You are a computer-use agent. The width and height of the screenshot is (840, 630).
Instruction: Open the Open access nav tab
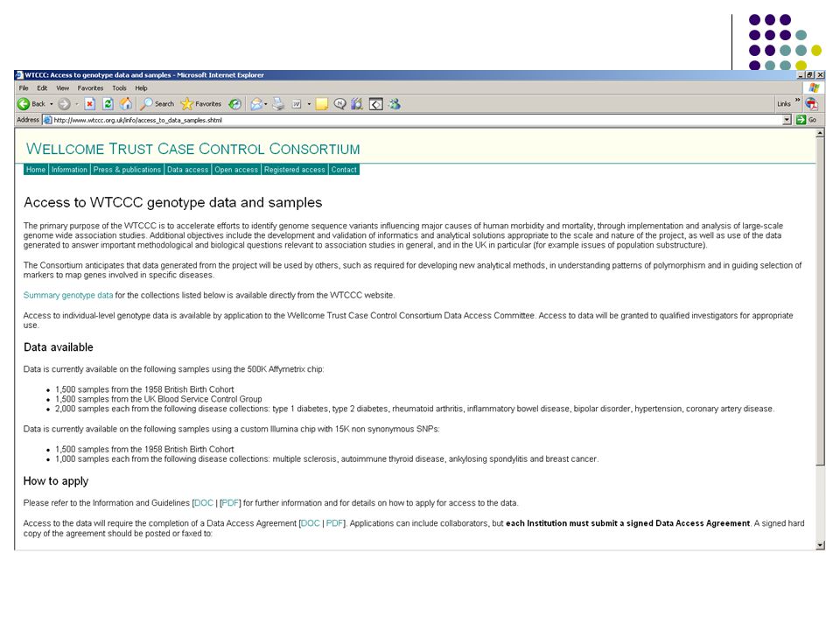coord(236,169)
